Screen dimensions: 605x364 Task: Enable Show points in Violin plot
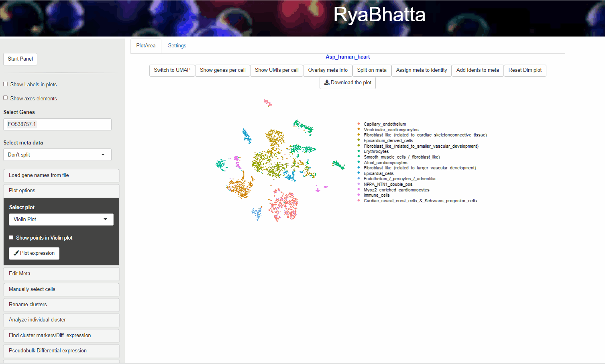[11, 238]
